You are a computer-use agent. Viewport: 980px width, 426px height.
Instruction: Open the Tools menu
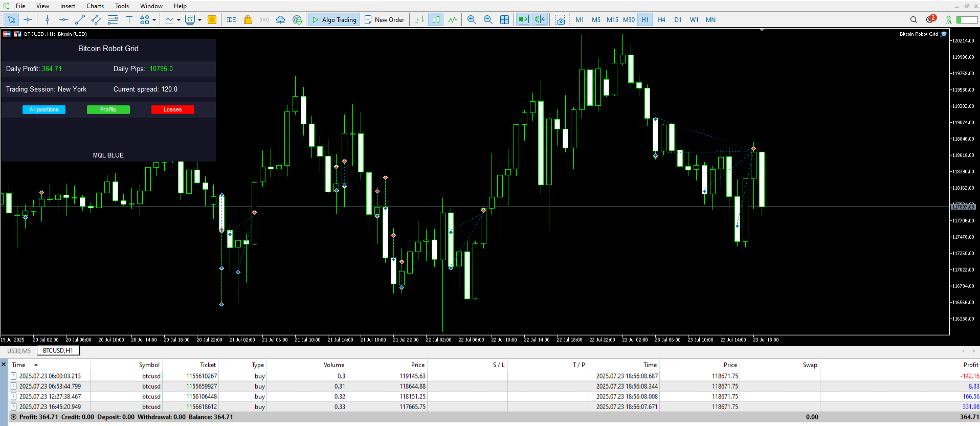click(122, 6)
